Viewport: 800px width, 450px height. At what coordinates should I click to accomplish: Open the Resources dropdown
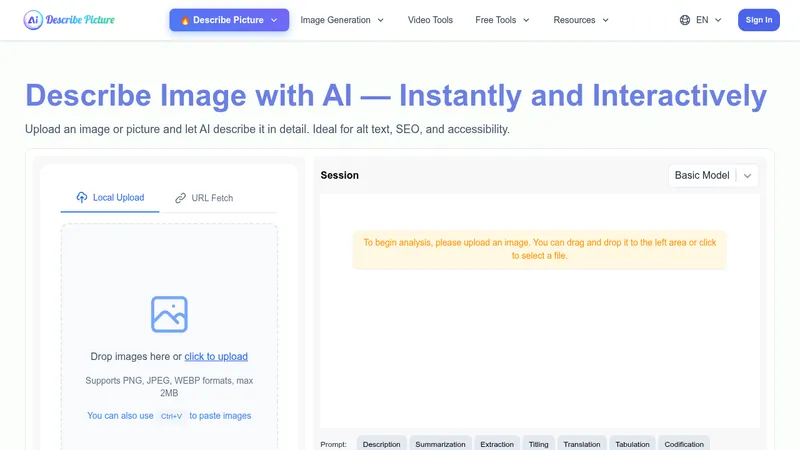581,20
